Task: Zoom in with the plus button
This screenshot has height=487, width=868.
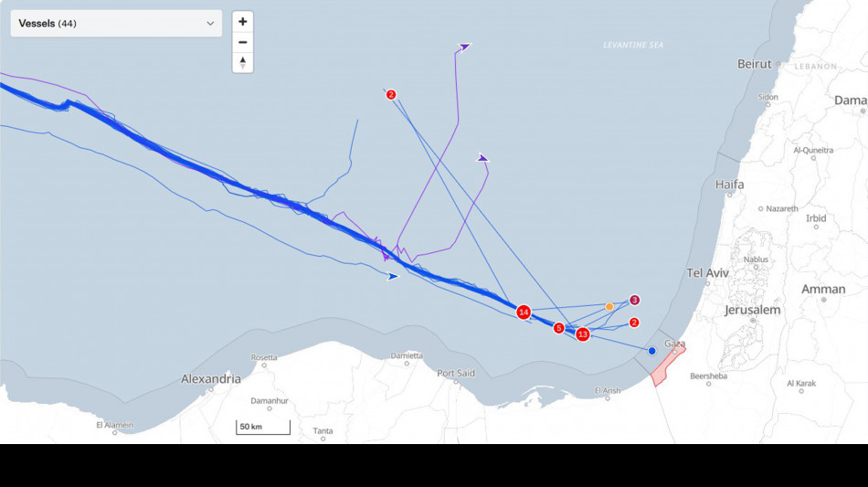Action: point(242,22)
